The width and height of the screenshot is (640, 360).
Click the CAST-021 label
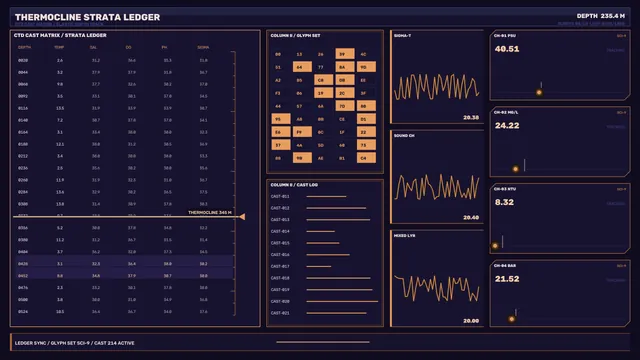pyautogui.click(x=280, y=313)
